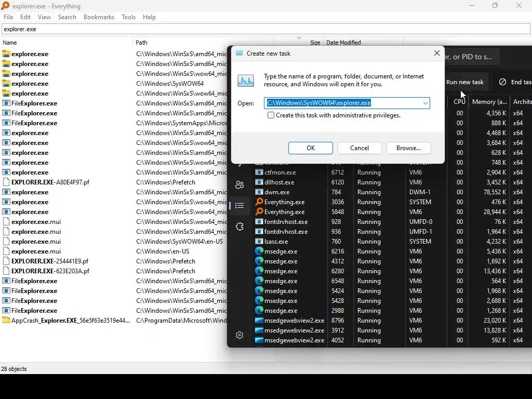Click the EXPLORER.EXE-A80E4F97.pf file icon
532x399 pixels.
6,182
